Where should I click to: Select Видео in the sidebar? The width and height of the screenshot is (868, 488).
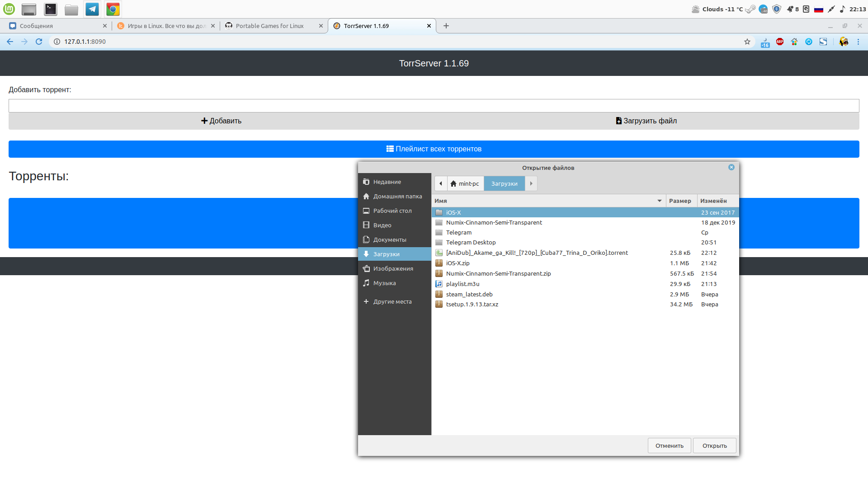click(395, 225)
